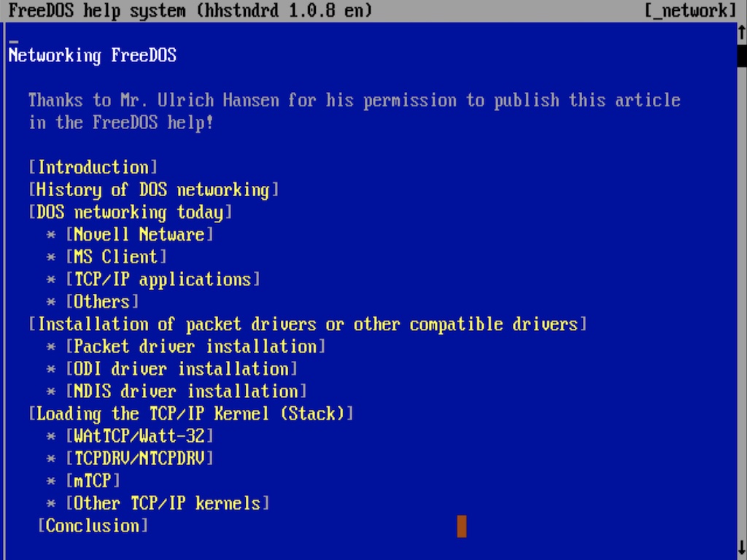Go to Other TCP/IP kernels
This screenshot has height=560, width=747.
[x=168, y=503]
